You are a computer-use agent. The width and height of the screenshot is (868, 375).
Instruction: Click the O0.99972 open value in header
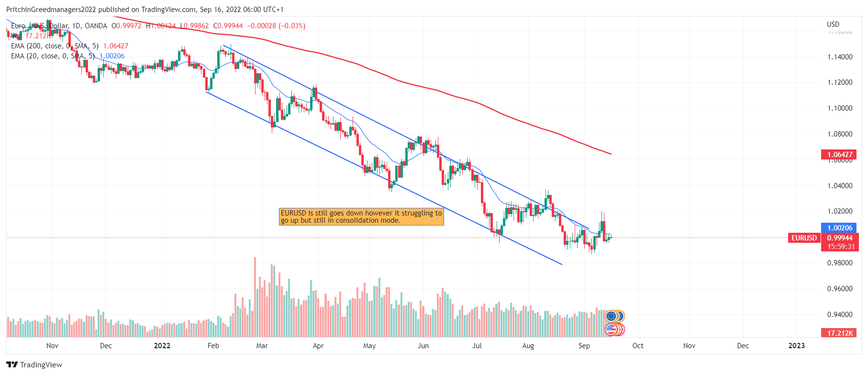pos(126,26)
